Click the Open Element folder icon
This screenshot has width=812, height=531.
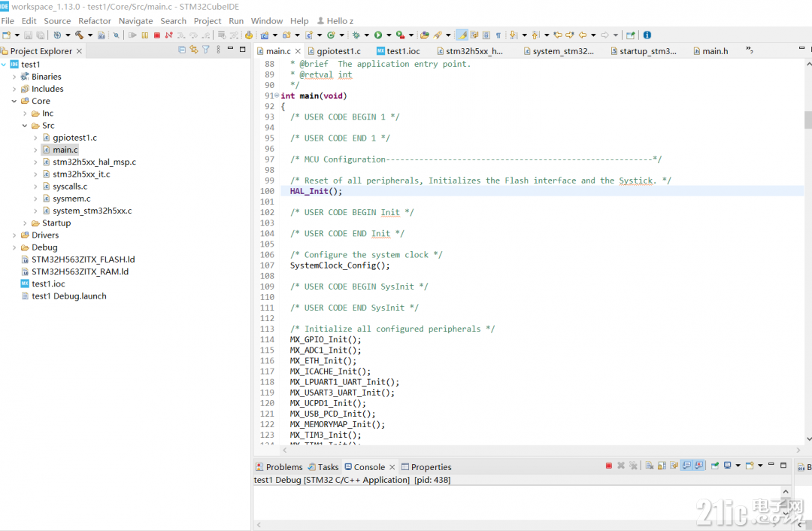click(x=424, y=35)
